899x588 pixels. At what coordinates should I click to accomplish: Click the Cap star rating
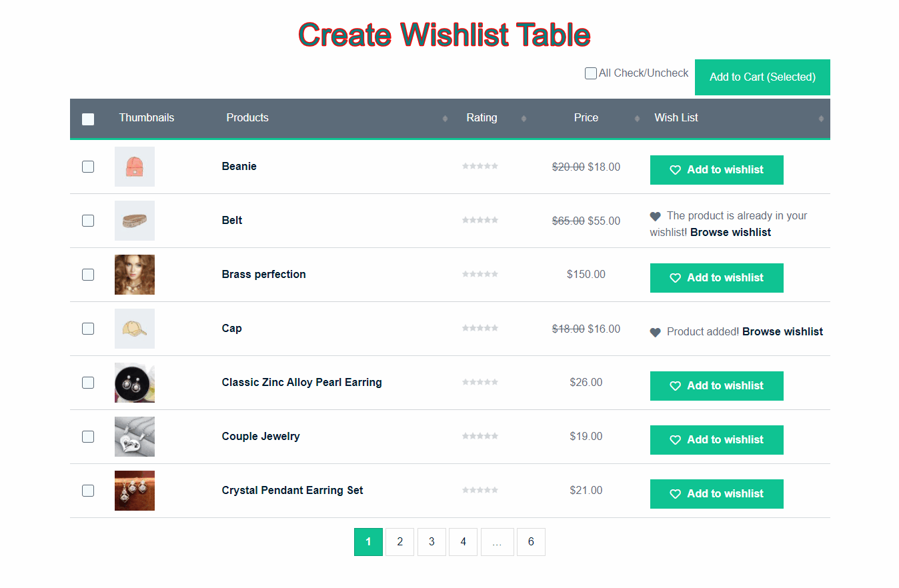pyautogui.click(x=480, y=328)
